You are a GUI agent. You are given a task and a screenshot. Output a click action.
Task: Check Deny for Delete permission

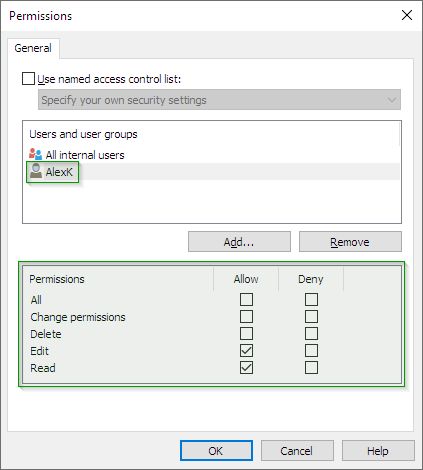click(x=311, y=333)
